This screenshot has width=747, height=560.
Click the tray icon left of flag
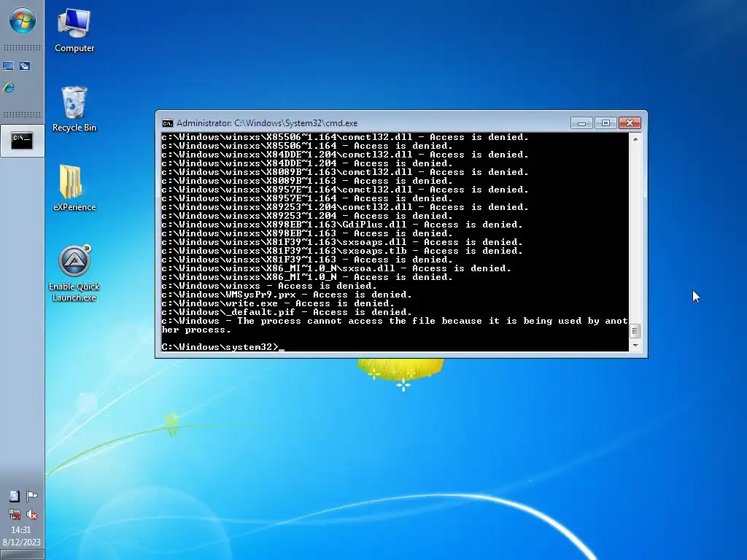click(15, 496)
